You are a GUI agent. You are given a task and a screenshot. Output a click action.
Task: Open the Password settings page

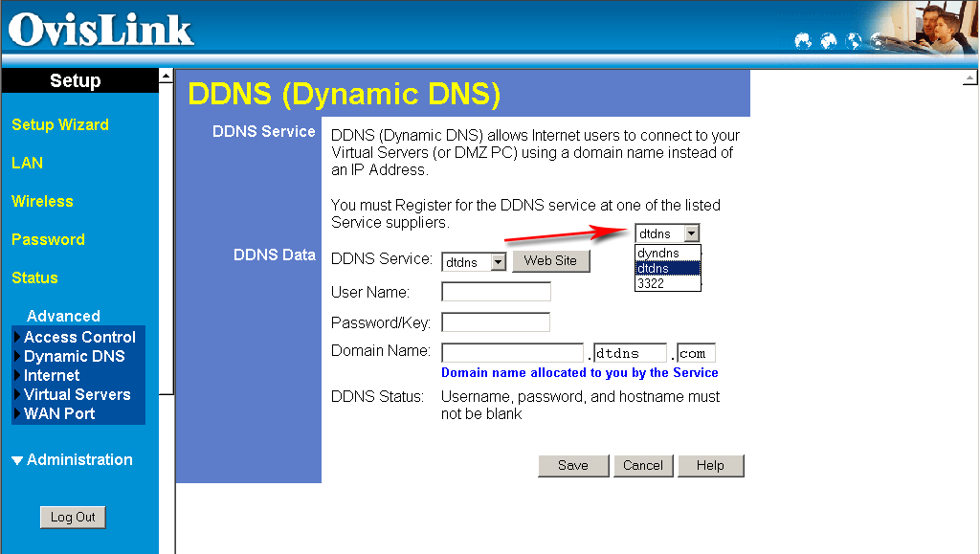point(48,239)
